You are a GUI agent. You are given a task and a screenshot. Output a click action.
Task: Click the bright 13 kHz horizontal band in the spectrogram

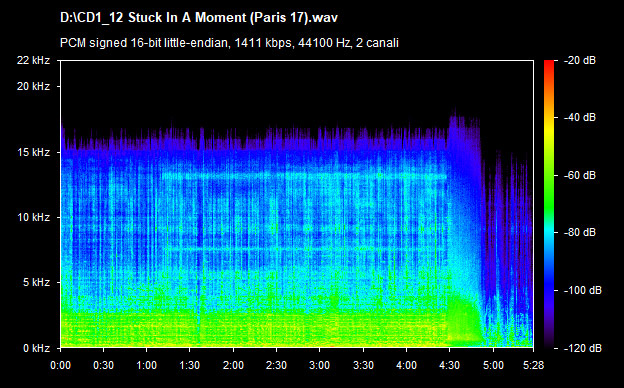[x=304, y=175]
